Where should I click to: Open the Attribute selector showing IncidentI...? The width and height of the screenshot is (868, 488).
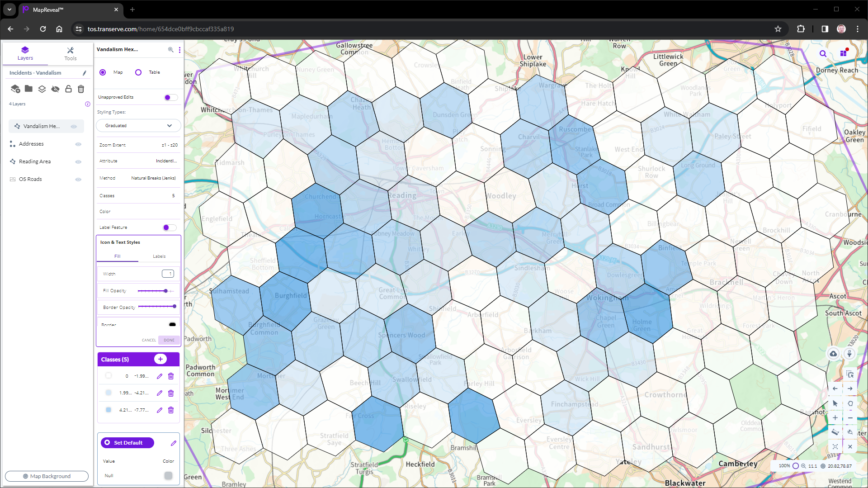pos(166,161)
